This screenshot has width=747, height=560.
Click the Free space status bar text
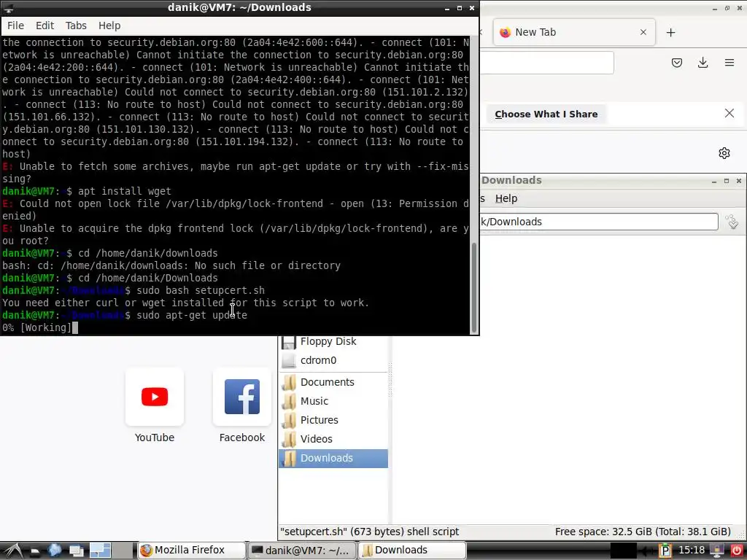click(x=643, y=532)
